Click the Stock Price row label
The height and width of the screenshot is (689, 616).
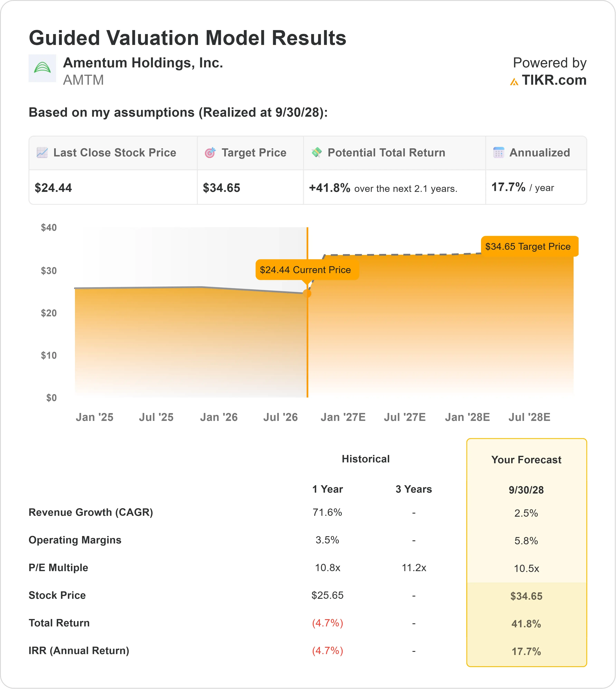(57, 595)
